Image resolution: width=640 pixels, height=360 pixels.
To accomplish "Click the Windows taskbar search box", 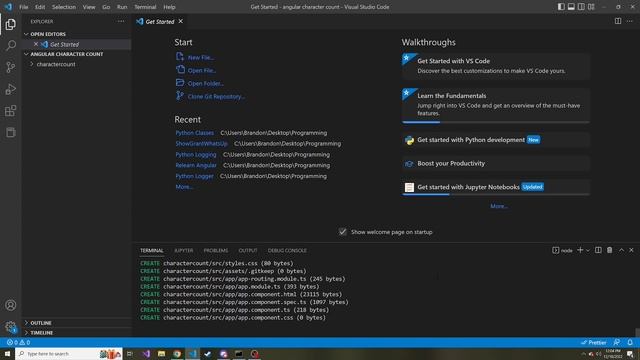I will point(69,353).
